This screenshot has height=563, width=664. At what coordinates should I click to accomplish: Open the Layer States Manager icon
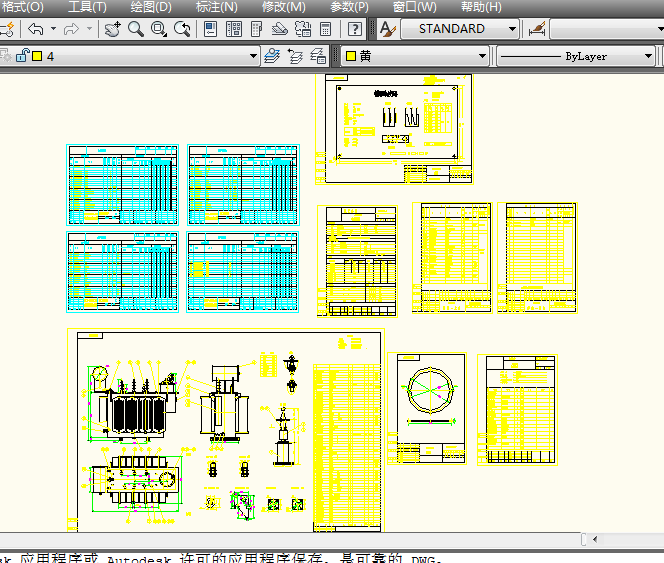tap(318, 56)
